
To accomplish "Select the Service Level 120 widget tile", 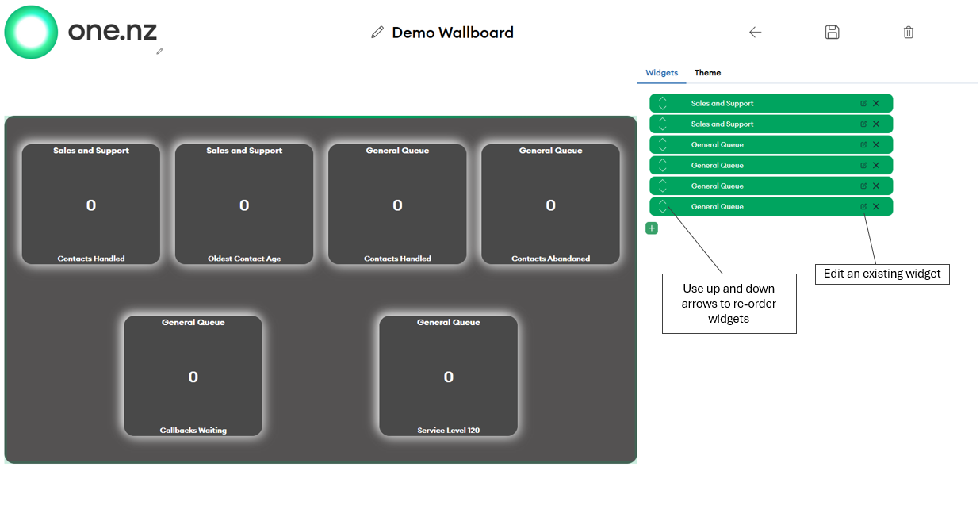I will [448, 376].
